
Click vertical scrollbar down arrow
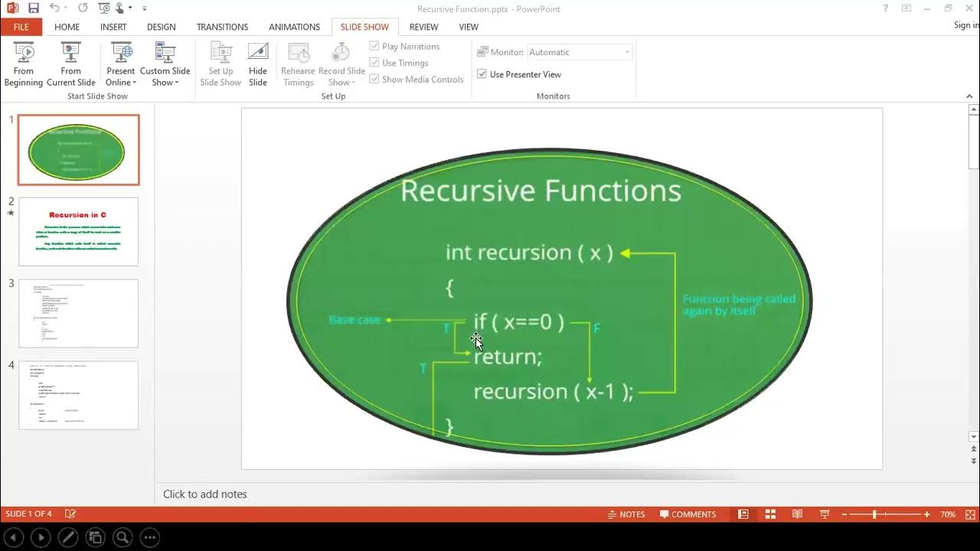coord(974,437)
